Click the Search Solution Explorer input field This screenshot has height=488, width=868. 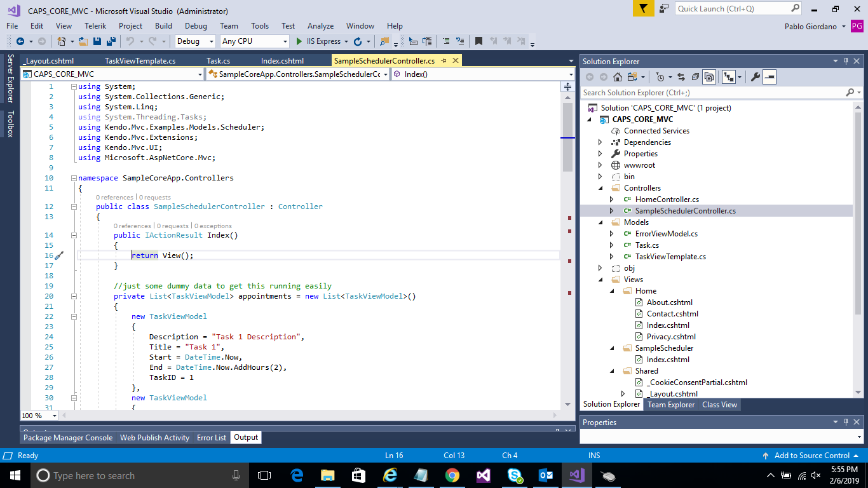712,93
